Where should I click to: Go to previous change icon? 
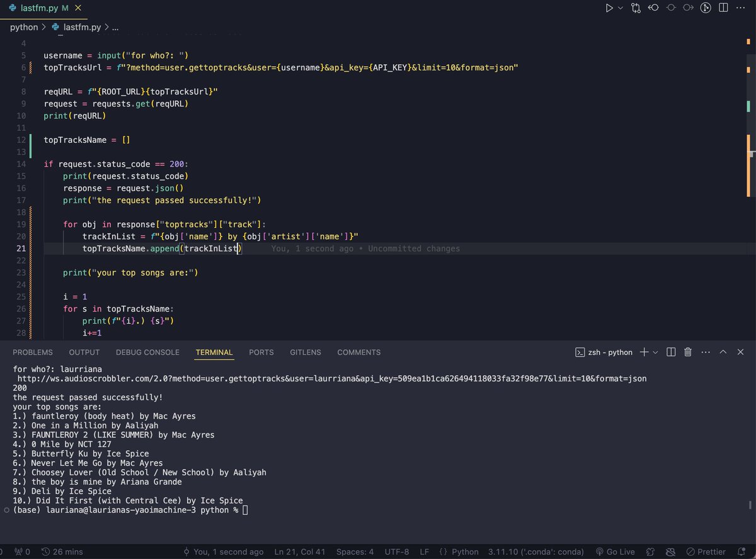(653, 8)
